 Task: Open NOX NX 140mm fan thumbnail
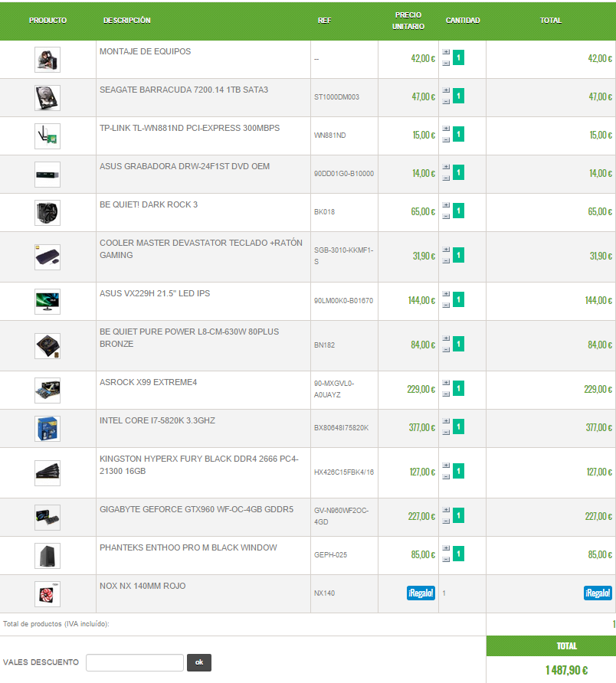pyautogui.click(x=48, y=595)
